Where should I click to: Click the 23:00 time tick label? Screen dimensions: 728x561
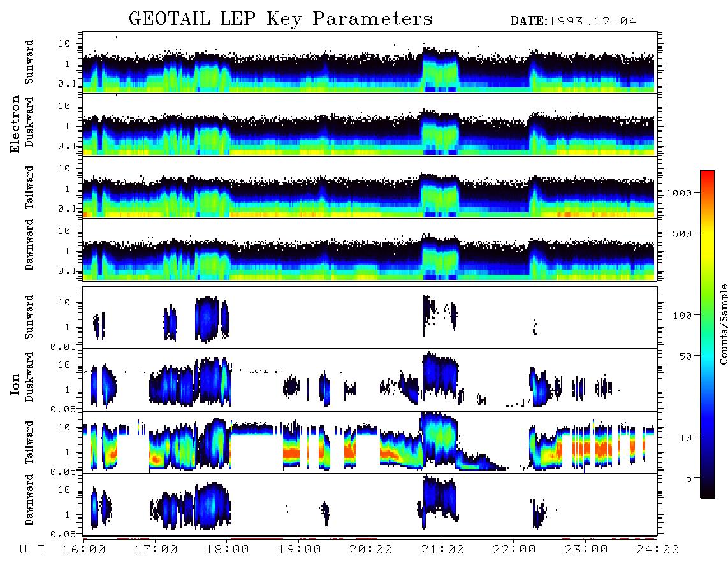[587, 550]
